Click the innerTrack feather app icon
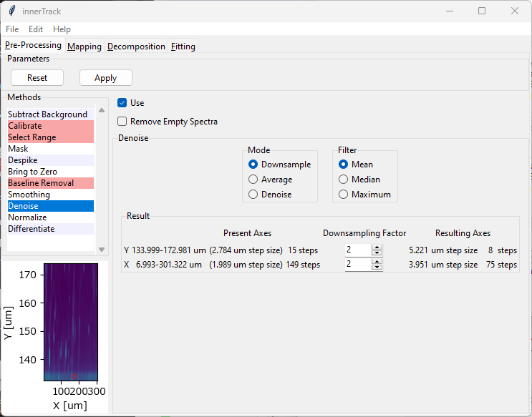The height and width of the screenshot is (417, 532). (11, 11)
